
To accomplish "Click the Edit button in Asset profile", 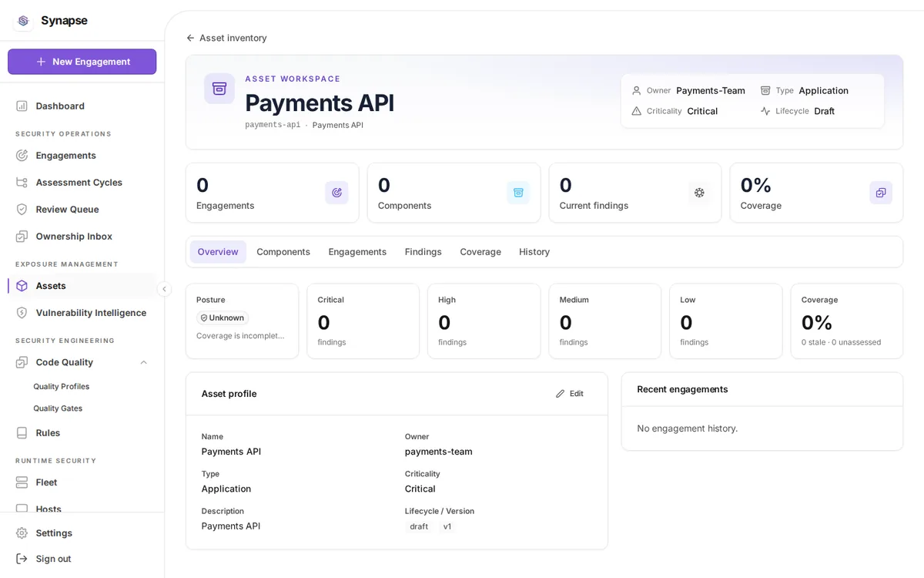I will tap(570, 394).
